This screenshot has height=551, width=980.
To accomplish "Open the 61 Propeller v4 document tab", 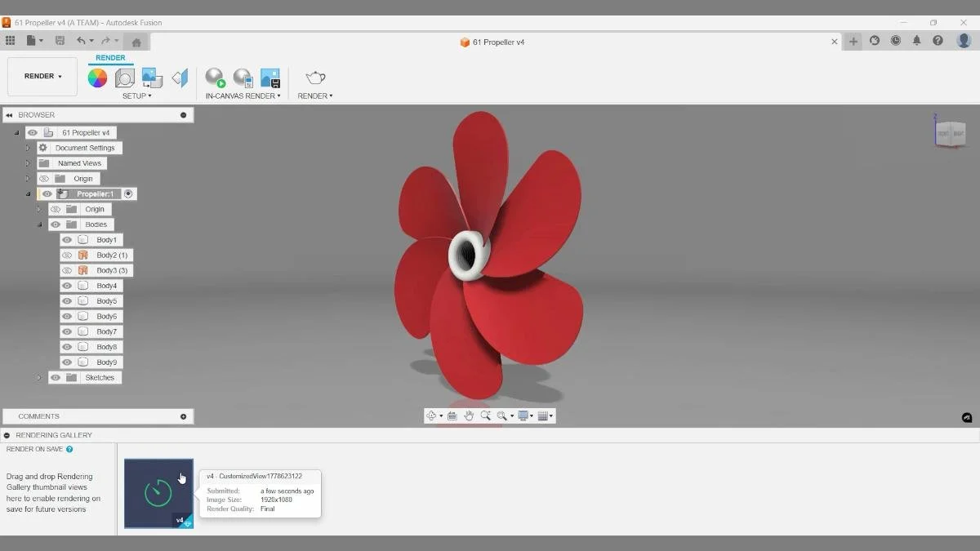I will (492, 42).
